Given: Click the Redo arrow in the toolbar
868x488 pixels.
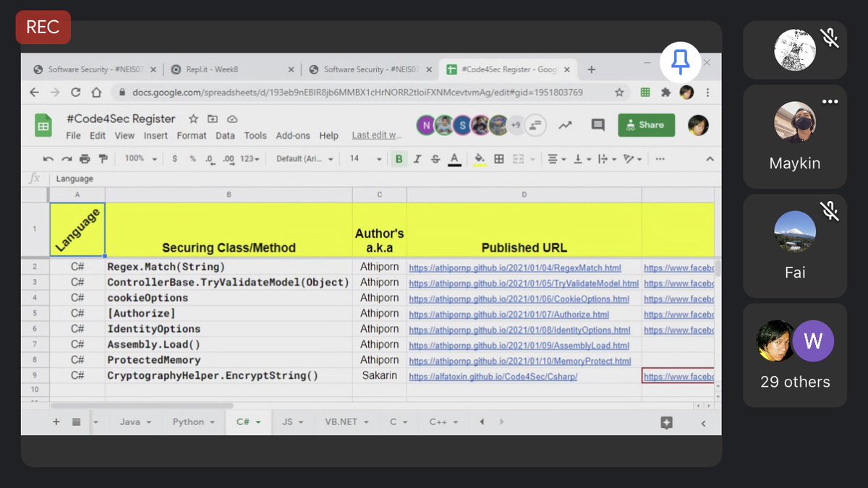Looking at the screenshot, I should coord(67,159).
